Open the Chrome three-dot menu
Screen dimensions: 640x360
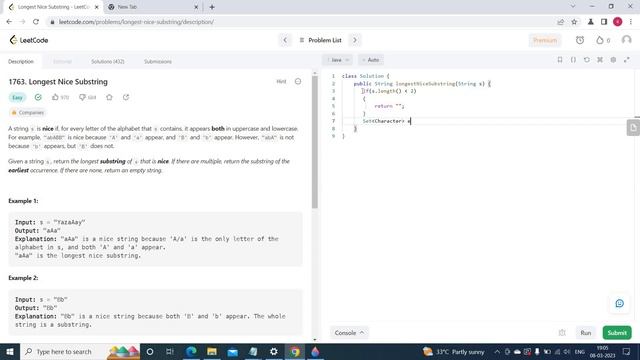coord(631,22)
